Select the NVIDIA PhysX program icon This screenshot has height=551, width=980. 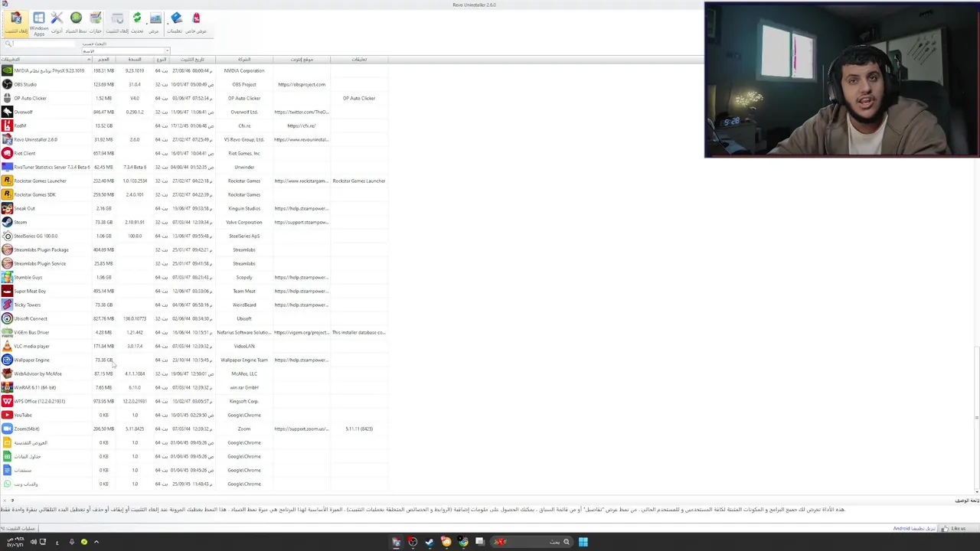pos(7,70)
